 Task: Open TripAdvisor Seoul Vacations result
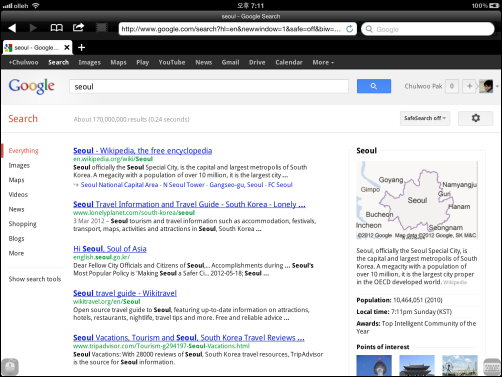coord(189,338)
